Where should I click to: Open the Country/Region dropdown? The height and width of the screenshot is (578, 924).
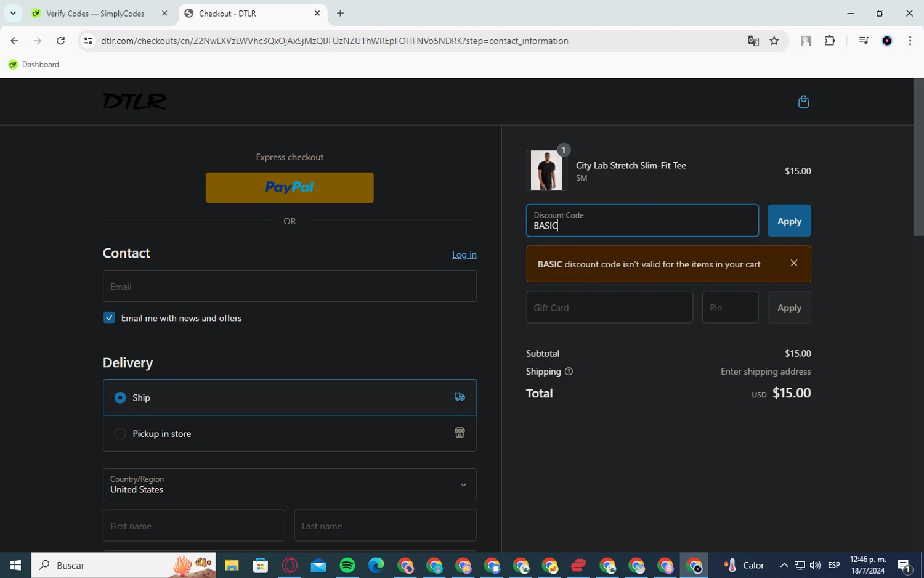coord(290,484)
